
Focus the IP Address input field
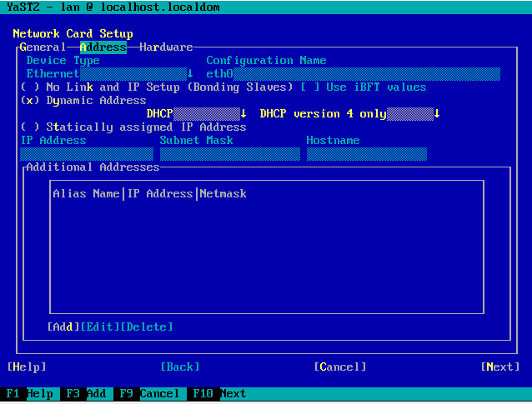pyautogui.click(x=87, y=154)
